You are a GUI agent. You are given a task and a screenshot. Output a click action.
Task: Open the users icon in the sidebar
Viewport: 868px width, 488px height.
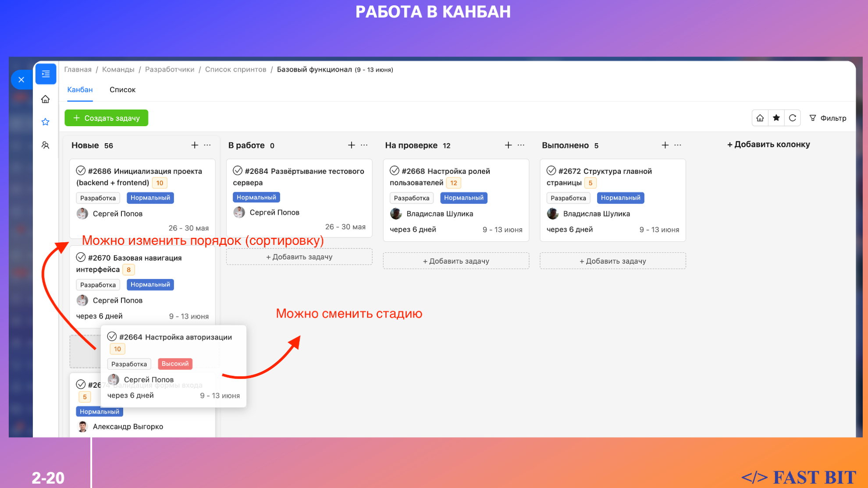pyautogui.click(x=46, y=145)
